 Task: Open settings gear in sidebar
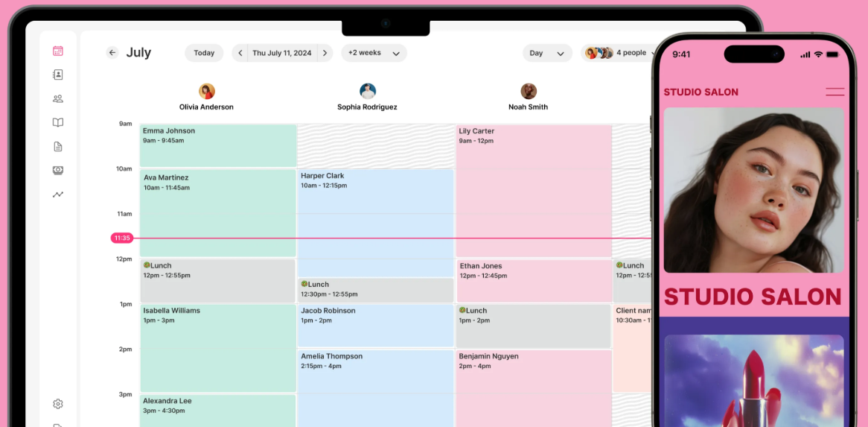[x=58, y=404]
